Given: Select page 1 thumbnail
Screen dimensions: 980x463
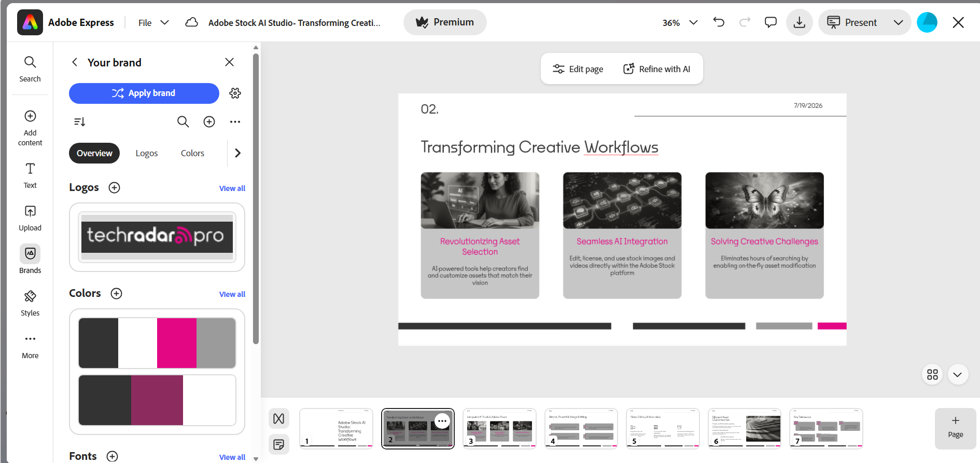Looking at the screenshot, I should click(336, 428).
